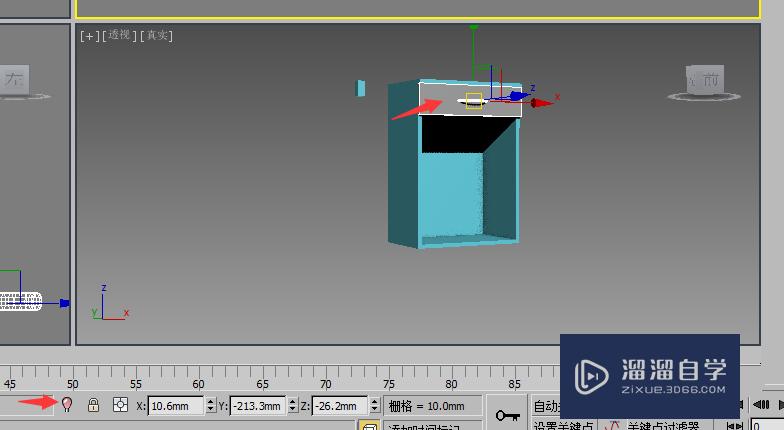This screenshot has width=784, height=430.
Task: Click the Z coordinate field showing -26.2mm
Action: click(x=340, y=406)
